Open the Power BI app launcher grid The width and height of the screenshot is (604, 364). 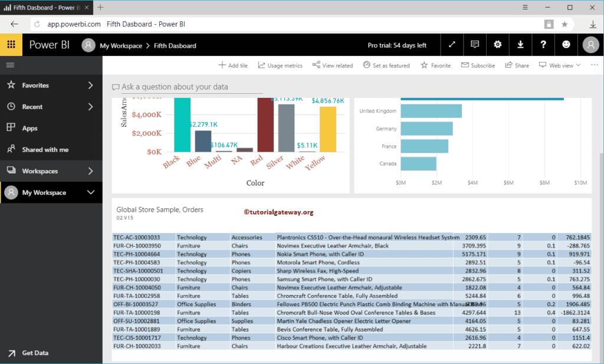(11, 45)
